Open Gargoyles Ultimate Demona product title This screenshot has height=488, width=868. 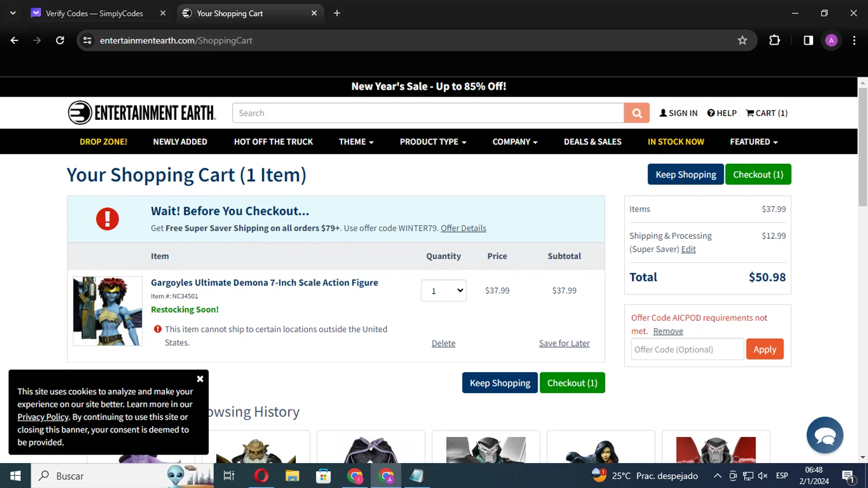click(x=264, y=282)
